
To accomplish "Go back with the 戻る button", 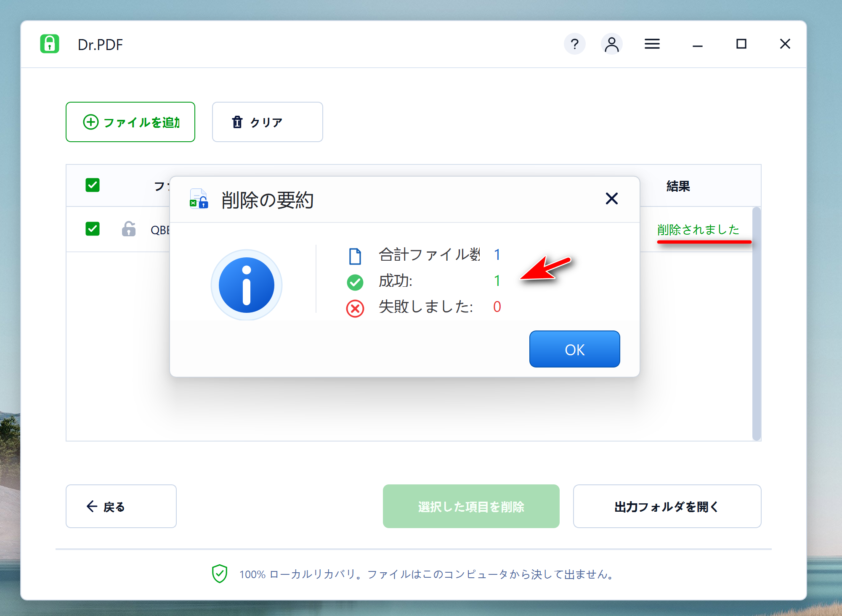I will 121,506.
